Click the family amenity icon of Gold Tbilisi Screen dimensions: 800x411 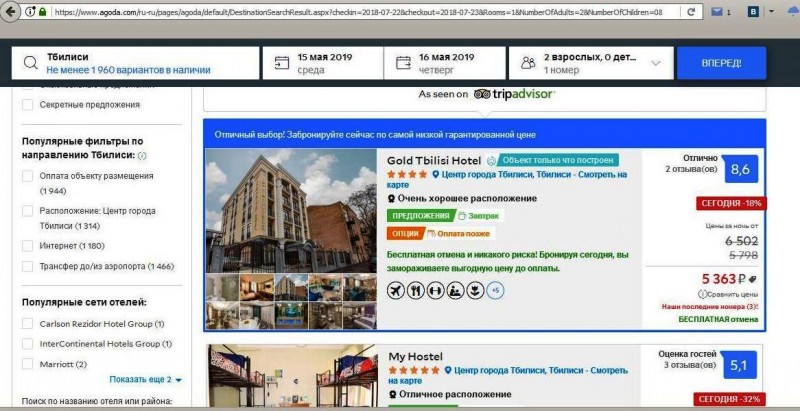(x=456, y=291)
